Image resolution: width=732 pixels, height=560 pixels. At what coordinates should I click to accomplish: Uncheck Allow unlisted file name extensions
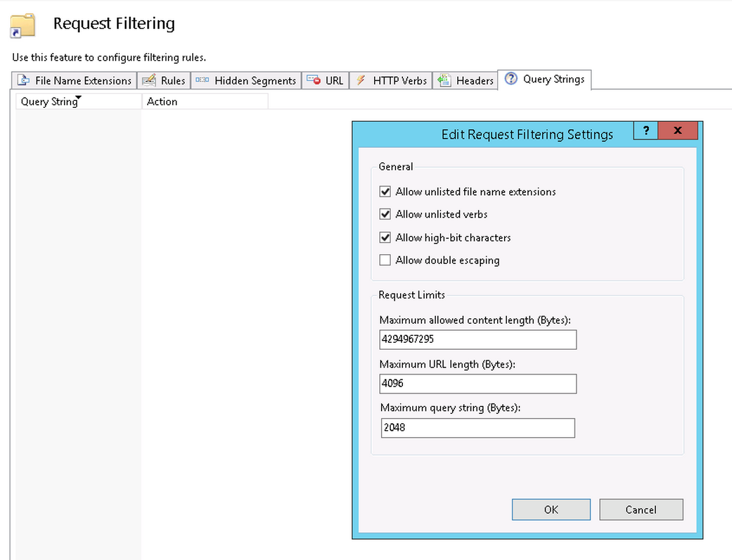[x=385, y=191]
